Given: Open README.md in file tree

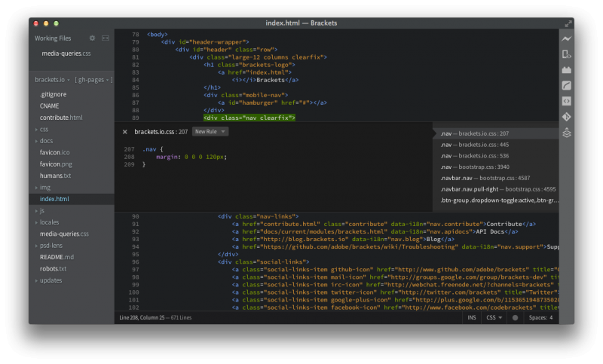Looking at the screenshot, I should (x=57, y=257).
